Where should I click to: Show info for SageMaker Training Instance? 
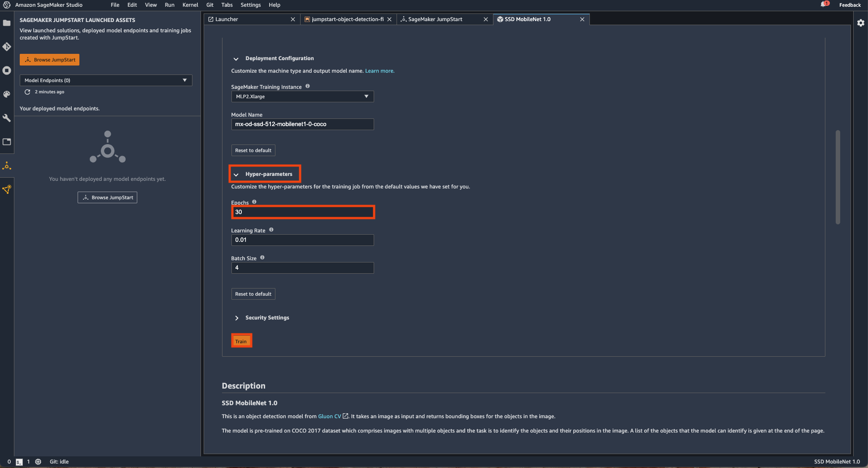308,86
